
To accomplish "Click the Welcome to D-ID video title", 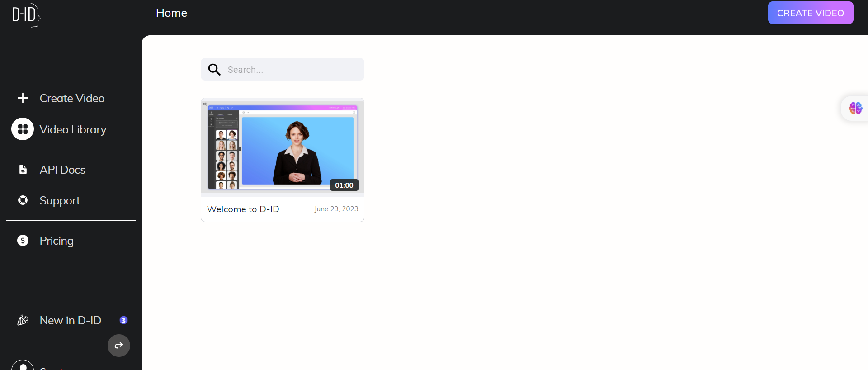I will click(x=243, y=209).
